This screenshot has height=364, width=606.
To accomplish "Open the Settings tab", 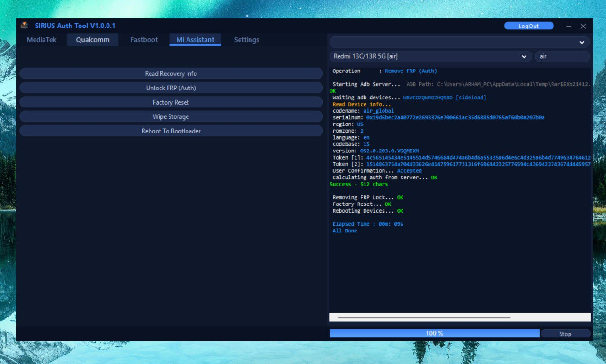I will 247,40.
